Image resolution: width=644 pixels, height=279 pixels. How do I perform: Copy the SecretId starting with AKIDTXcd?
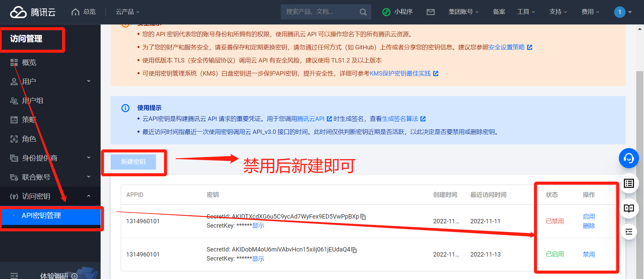coord(363,217)
